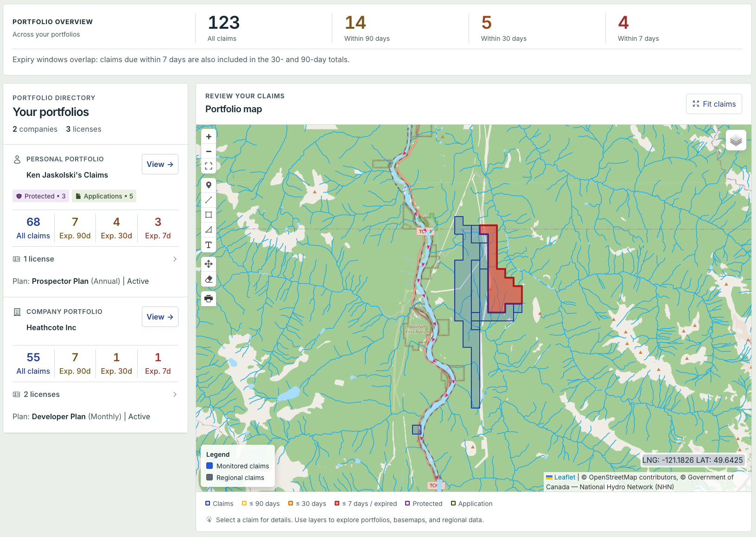Click the Applications • 5 badge

[x=104, y=196]
